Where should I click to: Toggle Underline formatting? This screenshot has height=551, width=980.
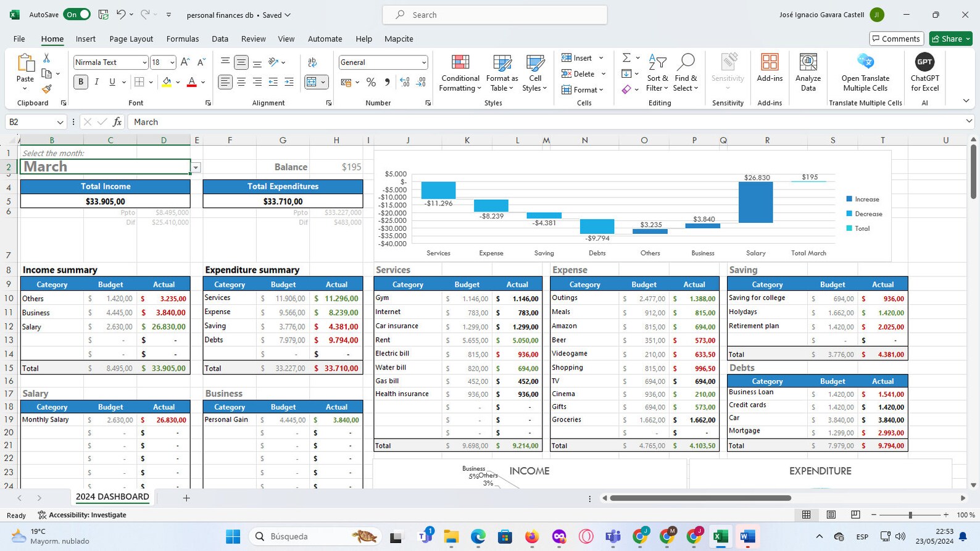112,82
